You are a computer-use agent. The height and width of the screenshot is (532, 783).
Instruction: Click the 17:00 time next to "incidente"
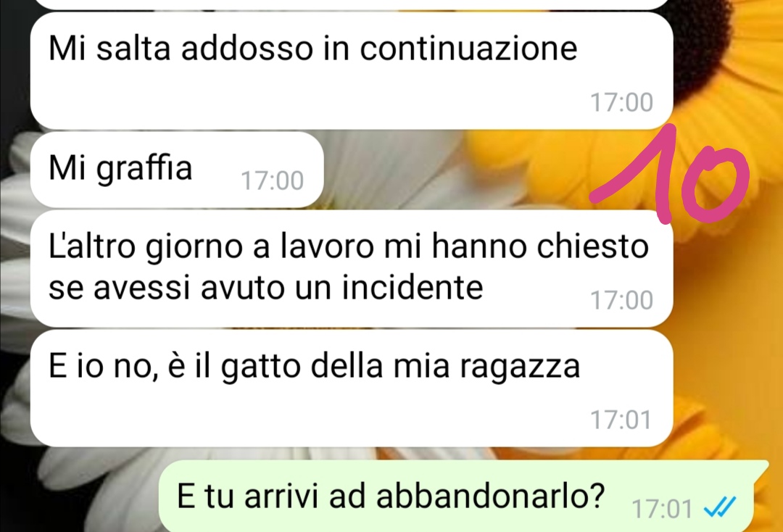click(622, 300)
